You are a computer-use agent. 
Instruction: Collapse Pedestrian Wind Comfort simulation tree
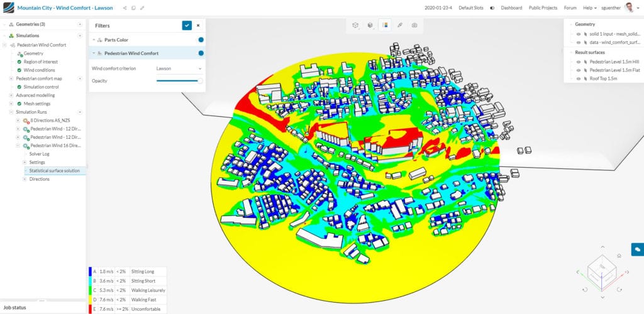[4, 45]
